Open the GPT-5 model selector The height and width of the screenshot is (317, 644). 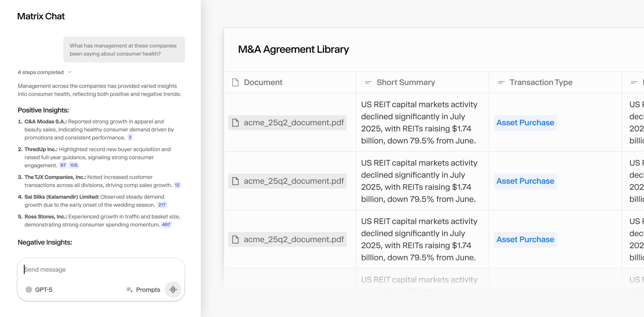point(40,289)
